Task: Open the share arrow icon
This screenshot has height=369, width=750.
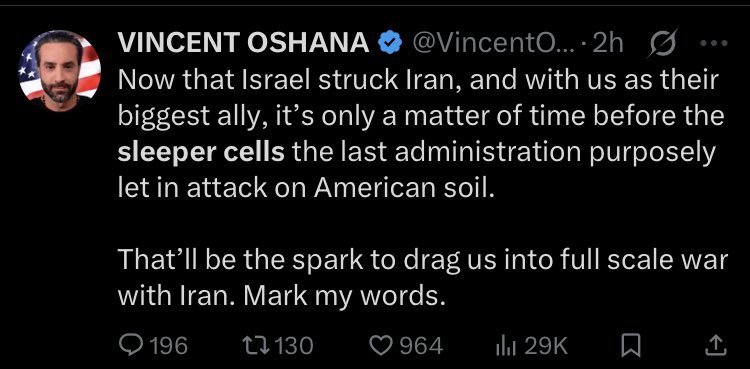Action: 717,345
